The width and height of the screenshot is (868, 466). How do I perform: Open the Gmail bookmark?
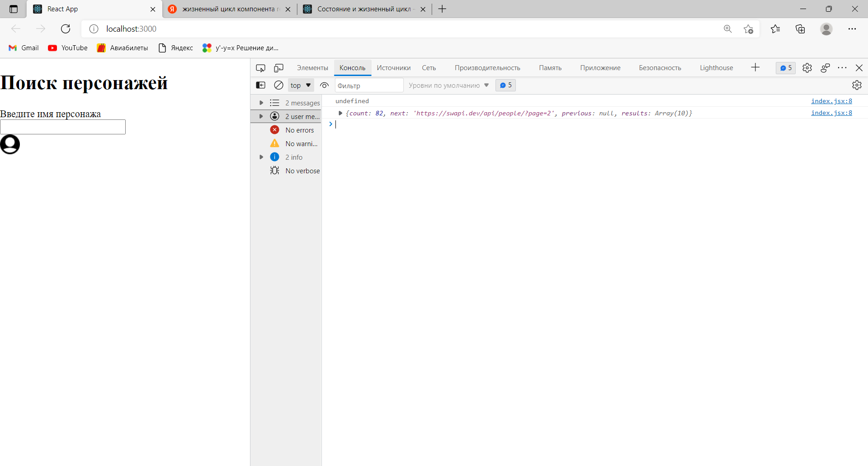click(x=24, y=48)
